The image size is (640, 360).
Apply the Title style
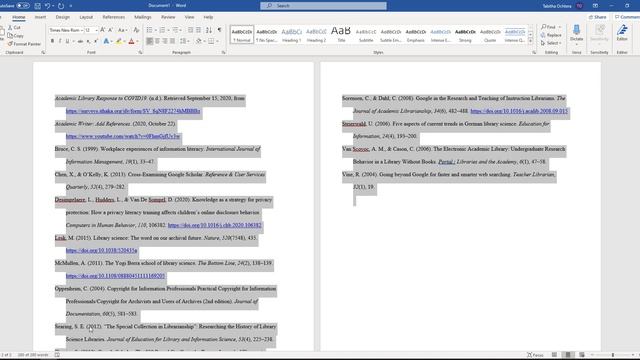[341, 35]
